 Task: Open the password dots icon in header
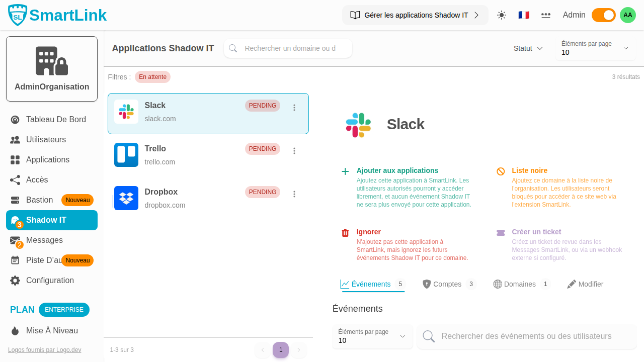pyautogui.click(x=545, y=15)
